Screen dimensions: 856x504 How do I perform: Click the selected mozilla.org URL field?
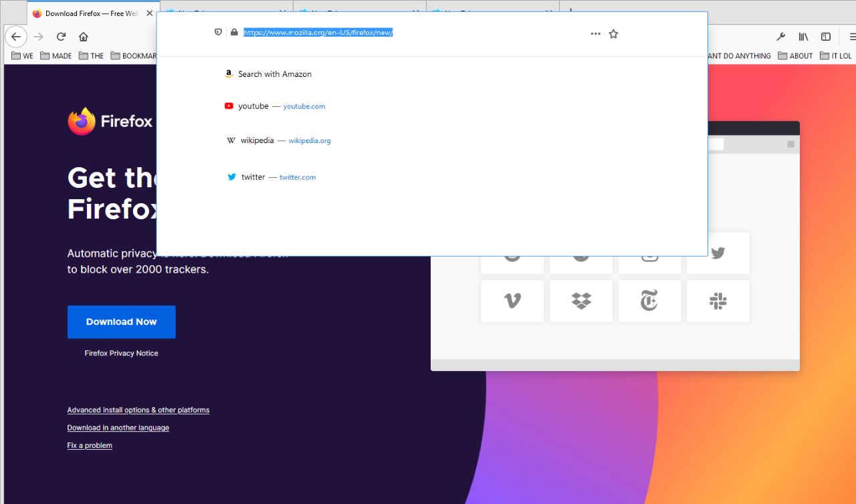318,32
